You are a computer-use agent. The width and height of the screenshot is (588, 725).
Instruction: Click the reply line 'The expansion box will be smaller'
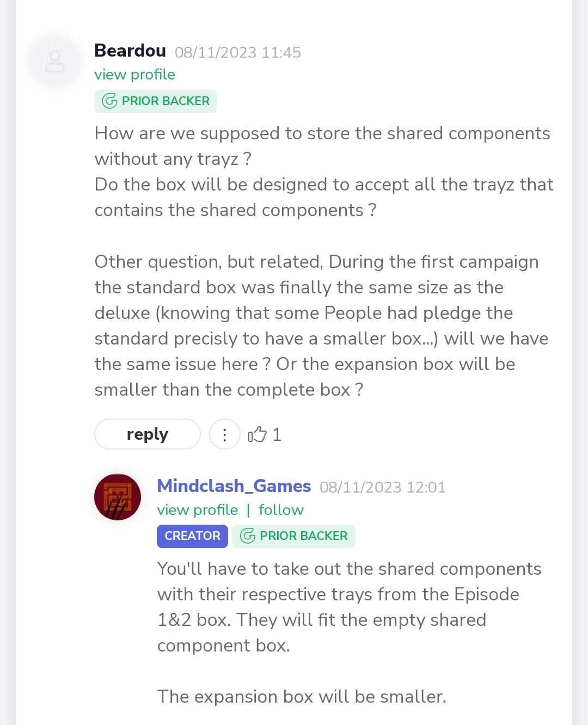pyautogui.click(x=302, y=697)
